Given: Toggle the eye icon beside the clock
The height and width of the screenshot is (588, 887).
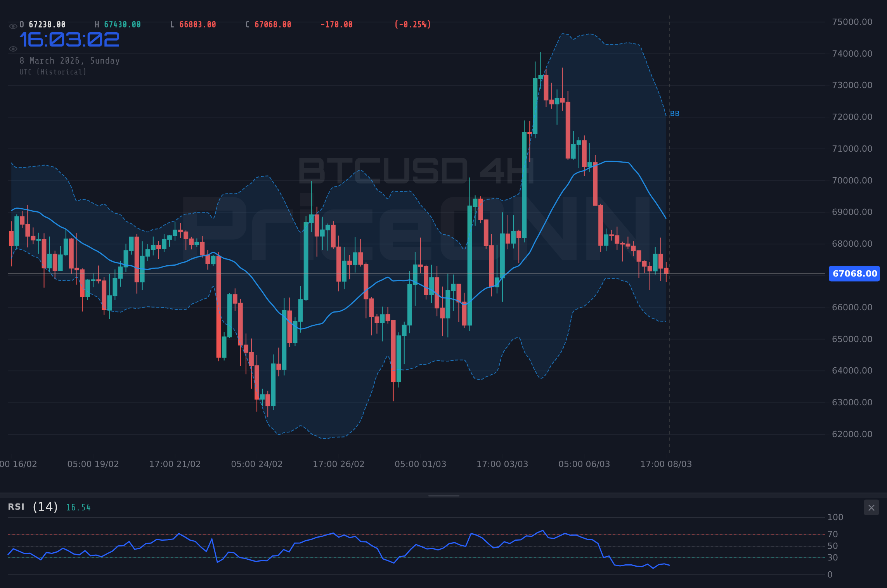Looking at the screenshot, I should (x=13, y=49).
